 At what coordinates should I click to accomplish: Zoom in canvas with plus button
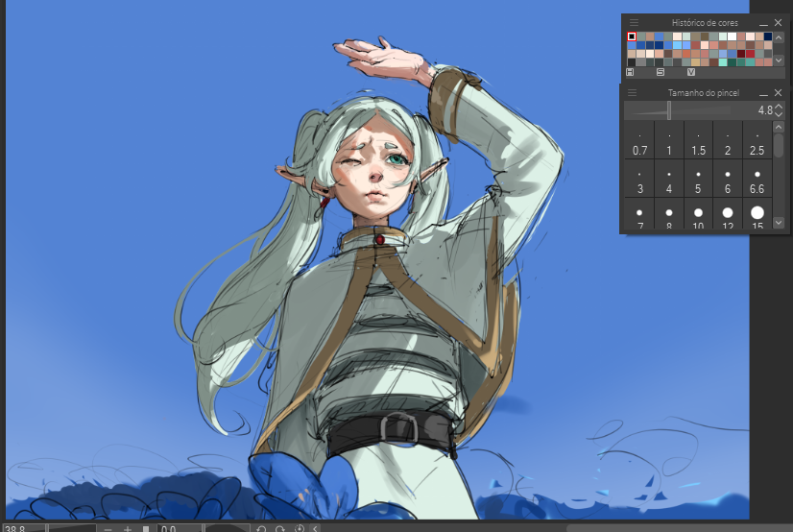coord(128,529)
